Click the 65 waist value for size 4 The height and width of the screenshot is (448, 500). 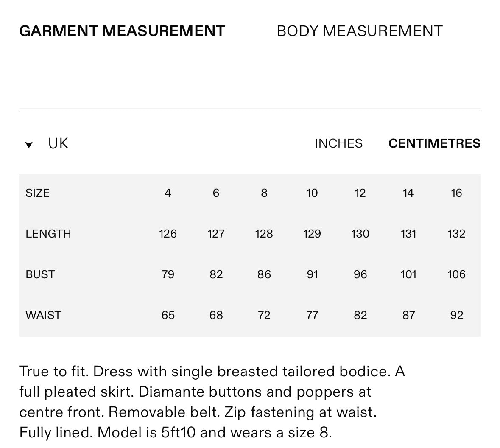tap(168, 316)
